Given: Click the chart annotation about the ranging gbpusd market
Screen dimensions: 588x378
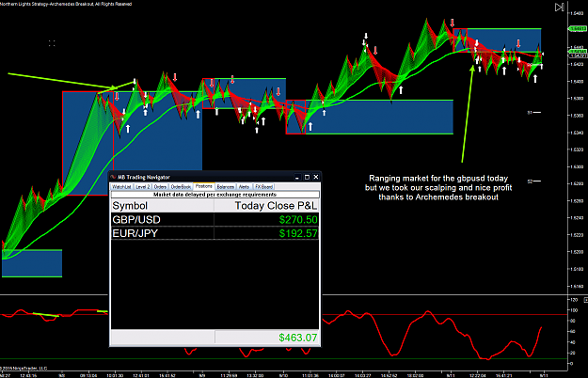Looking at the screenshot, I should click(x=438, y=188).
